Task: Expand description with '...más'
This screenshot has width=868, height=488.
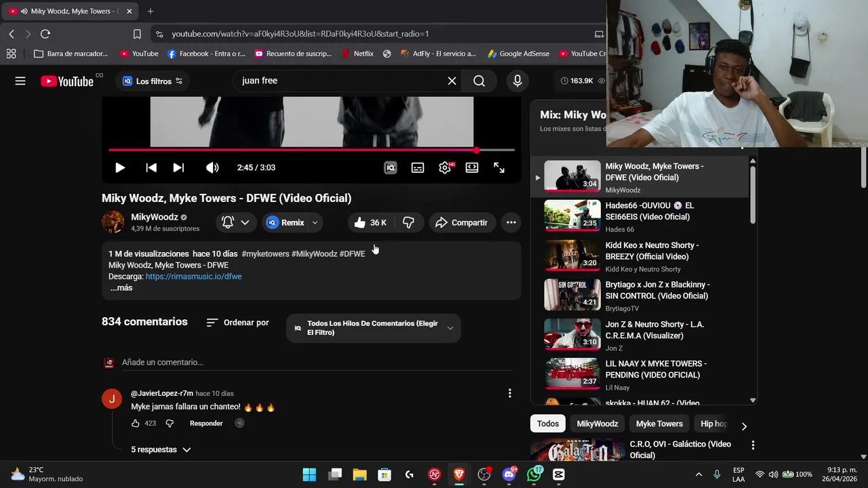Action: (x=121, y=288)
